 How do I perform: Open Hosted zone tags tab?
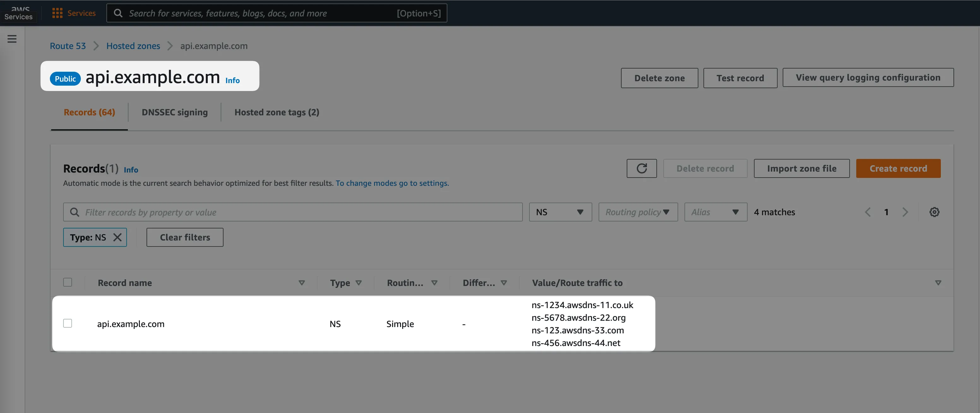click(277, 112)
